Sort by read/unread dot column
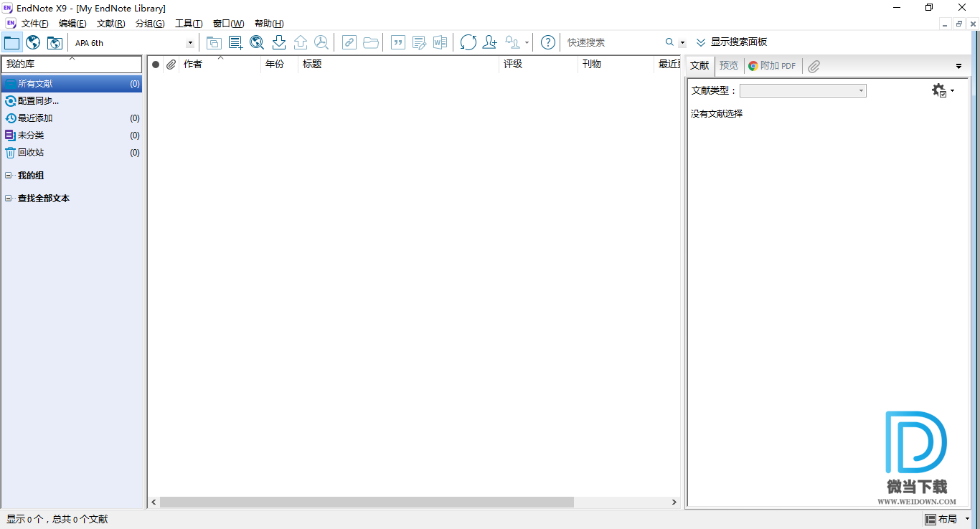This screenshot has width=980, height=529. coord(156,65)
